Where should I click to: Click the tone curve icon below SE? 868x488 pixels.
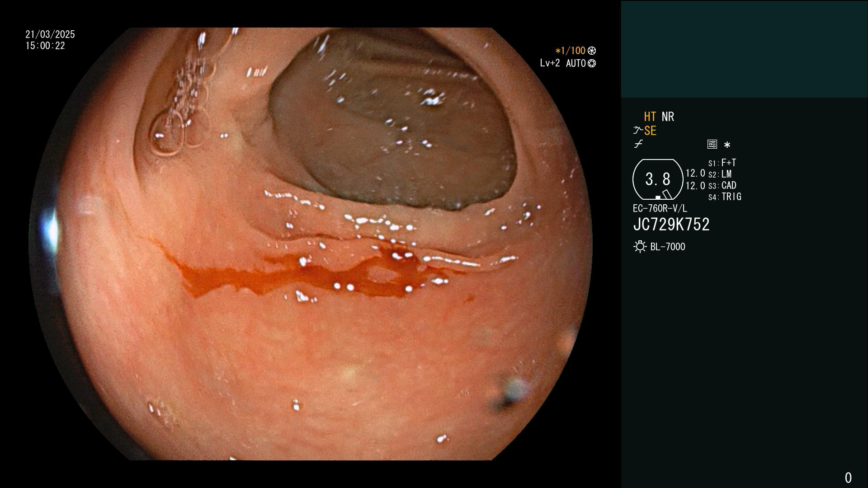[638, 144]
